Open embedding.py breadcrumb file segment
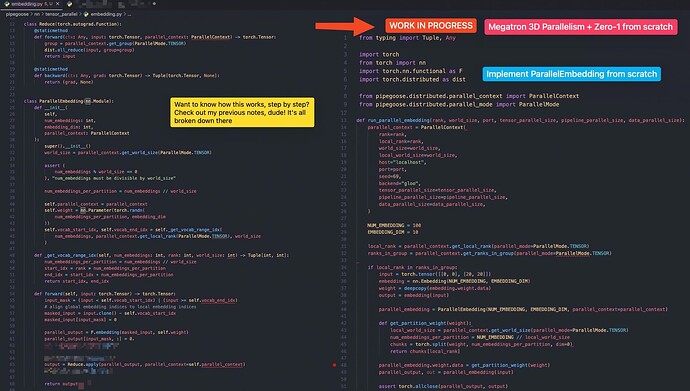690x391 pixels. coord(106,14)
